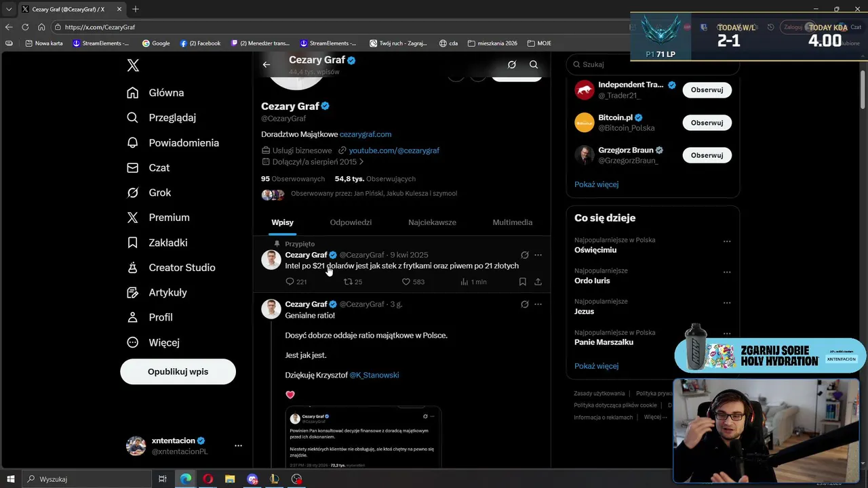Reply to pinned Intel post
Screen dimensions: 868x488
pos(296,282)
